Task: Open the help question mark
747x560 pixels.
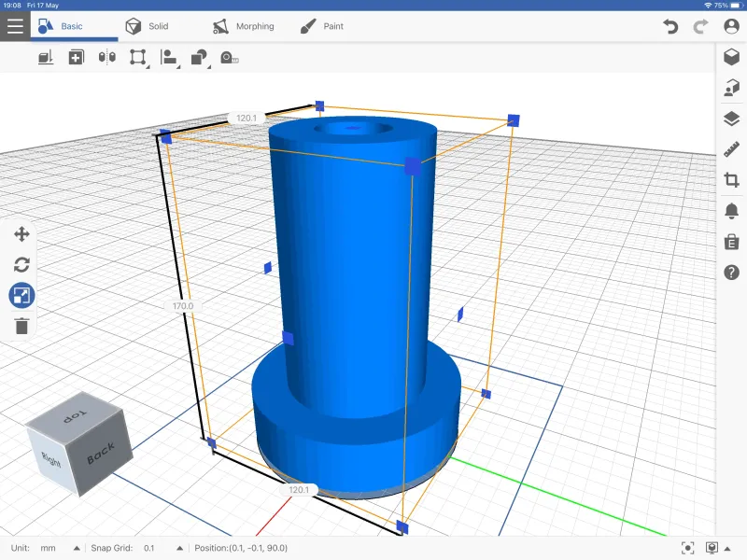Action: [x=731, y=273]
